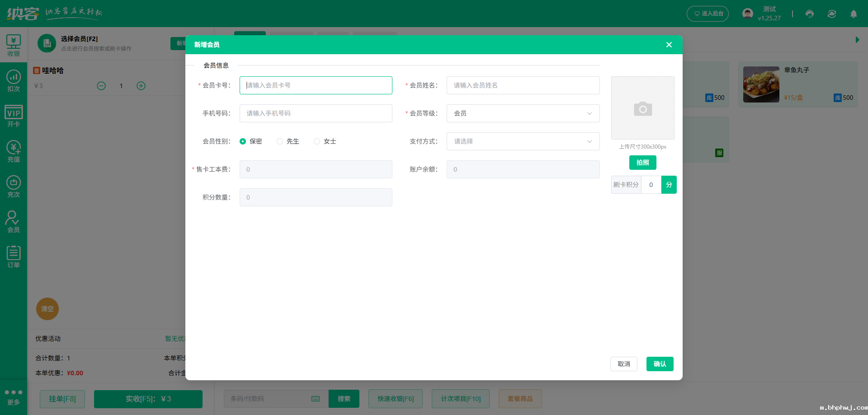Click the 拍照 button

643,163
